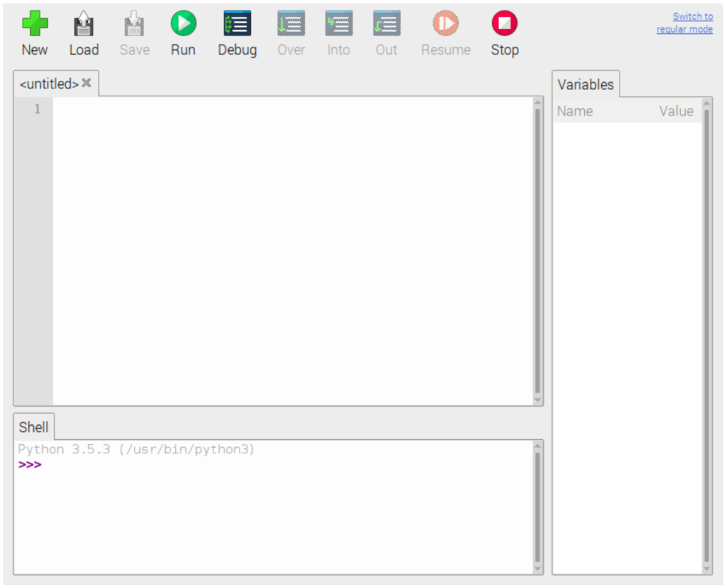The width and height of the screenshot is (726, 588).
Task: Click the editor scrollbar down arrow
Action: tap(537, 400)
